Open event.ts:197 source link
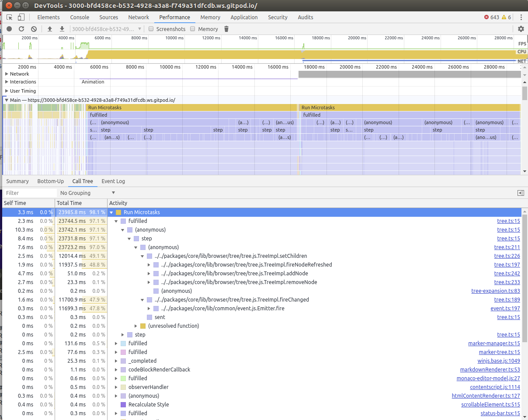This screenshot has height=420, width=528. click(505, 309)
